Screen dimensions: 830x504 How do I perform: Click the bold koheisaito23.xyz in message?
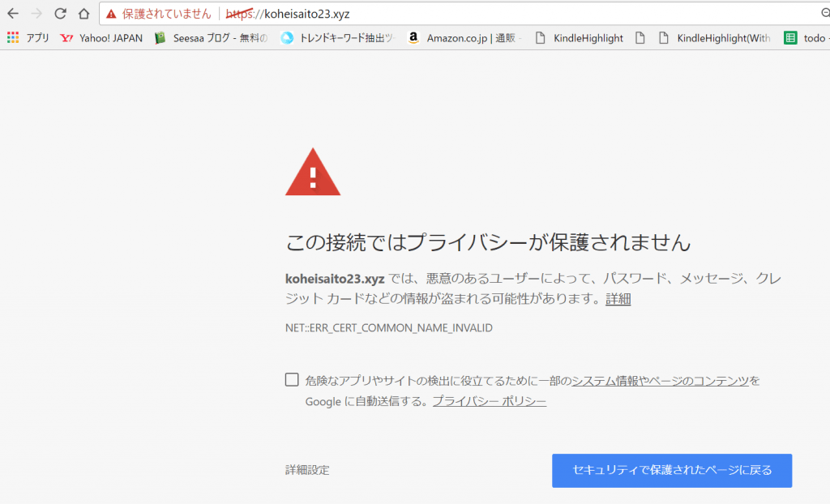pyautogui.click(x=335, y=279)
